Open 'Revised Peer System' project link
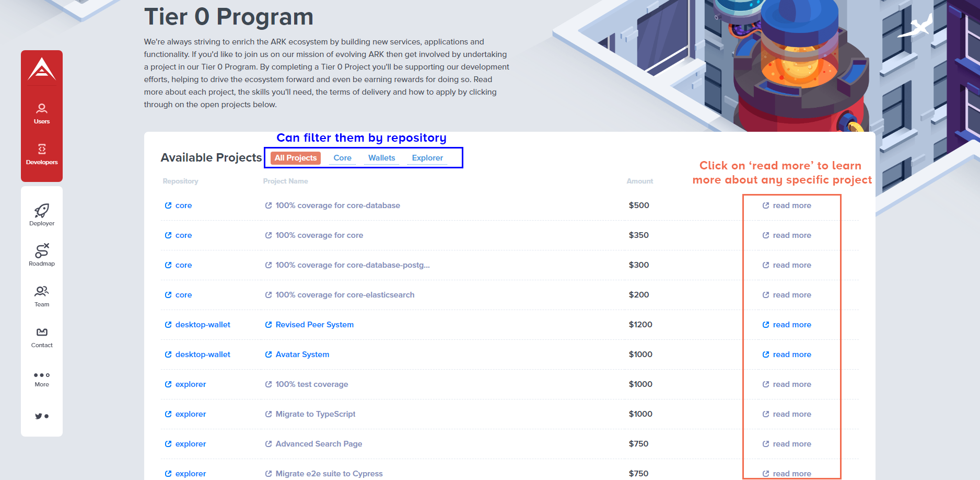The height and width of the screenshot is (480, 980). (309, 325)
